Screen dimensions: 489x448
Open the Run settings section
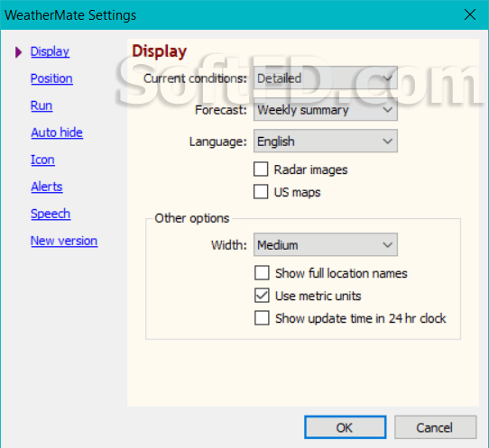coord(42,105)
